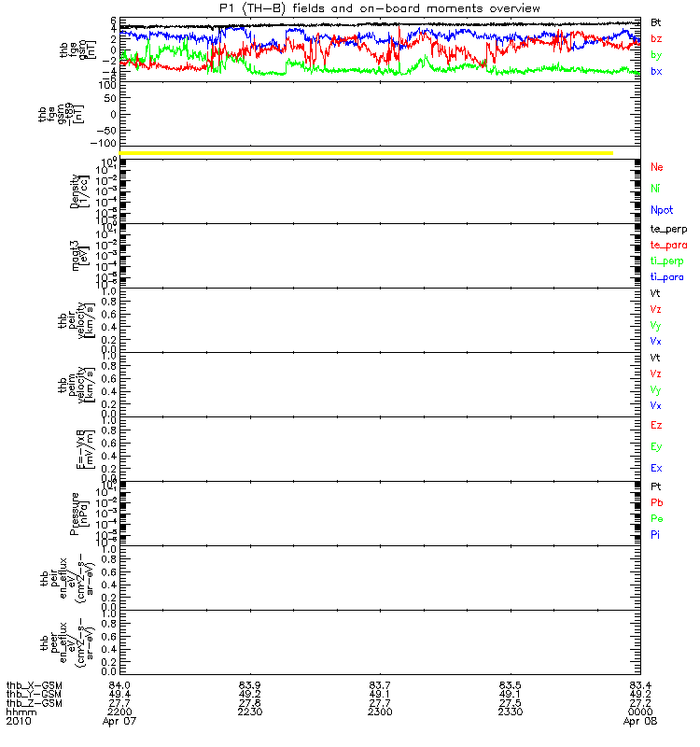The height and width of the screenshot is (747, 700).
Task: Click the Vt label of peir velocity panel
Action: [x=655, y=293]
